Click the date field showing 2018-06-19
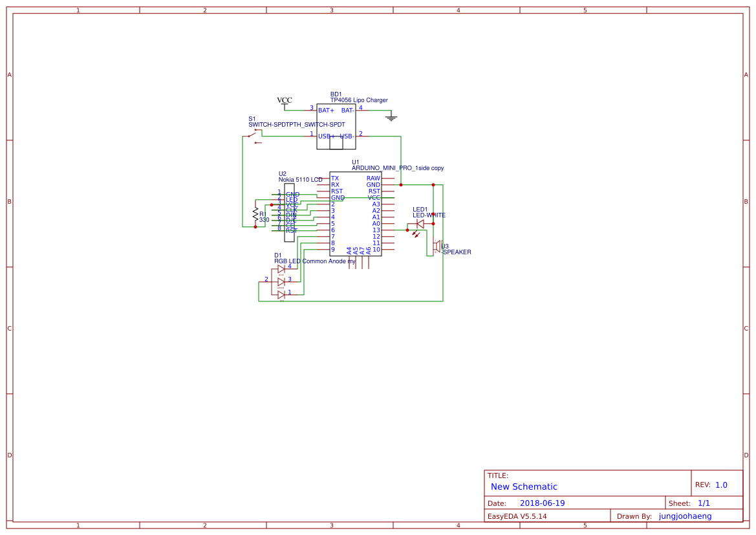756x535 pixels. pyautogui.click(x=543, y=503)
